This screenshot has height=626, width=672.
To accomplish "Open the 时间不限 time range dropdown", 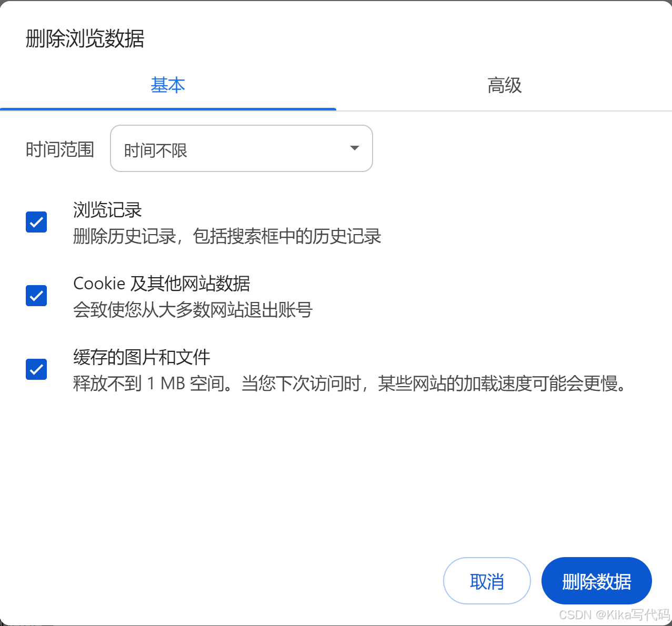I will click(242, 148).
